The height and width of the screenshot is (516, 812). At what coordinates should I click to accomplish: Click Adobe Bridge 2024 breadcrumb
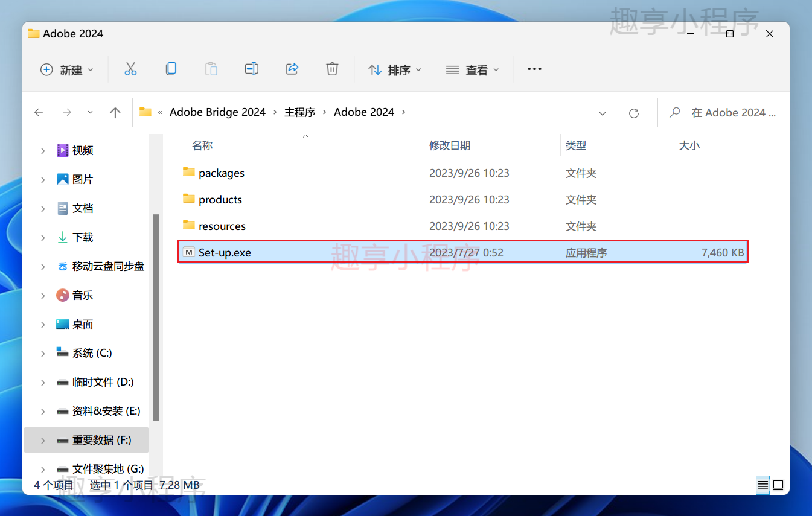coord(218,112)
